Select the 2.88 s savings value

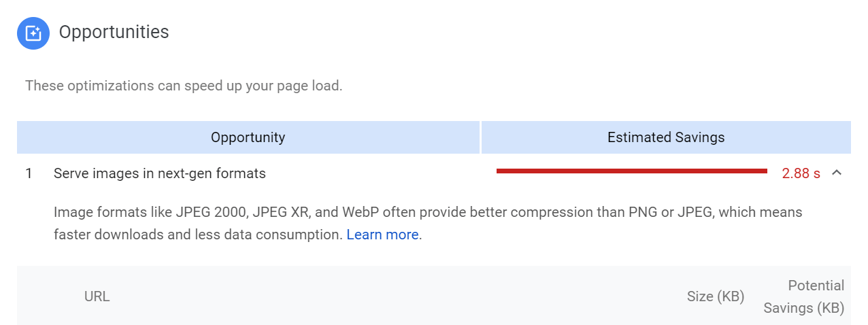(801, 173)
